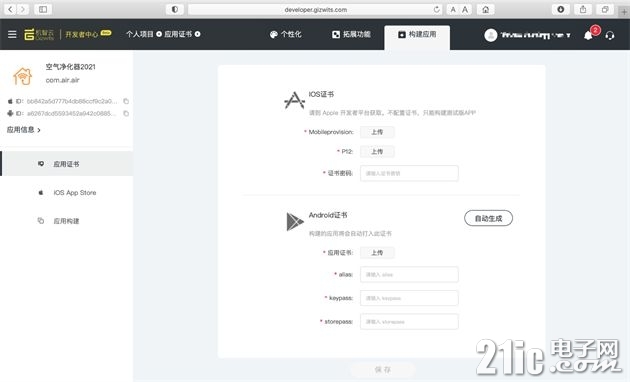Click the keypass input field
Screen dimensions: 630x382
(x=409, y=298)
